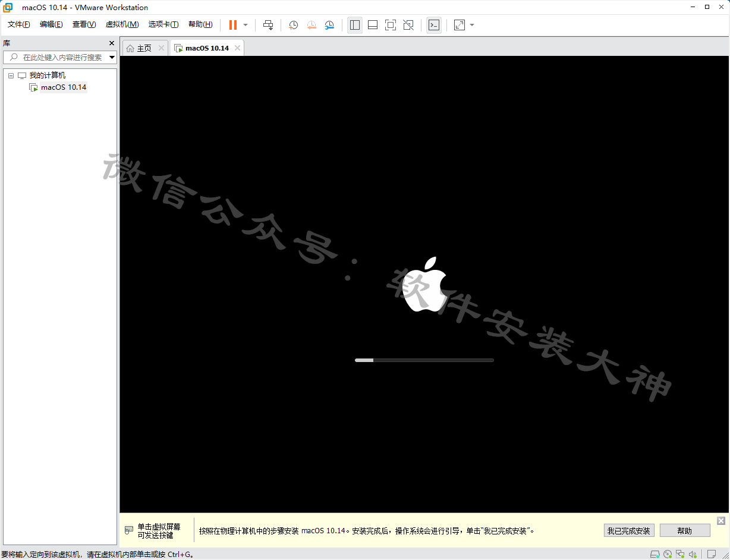This screenshot has width=730, height=560.
Task: Select 我的计算机 in the library tree
Action: [x=48, y=75]
